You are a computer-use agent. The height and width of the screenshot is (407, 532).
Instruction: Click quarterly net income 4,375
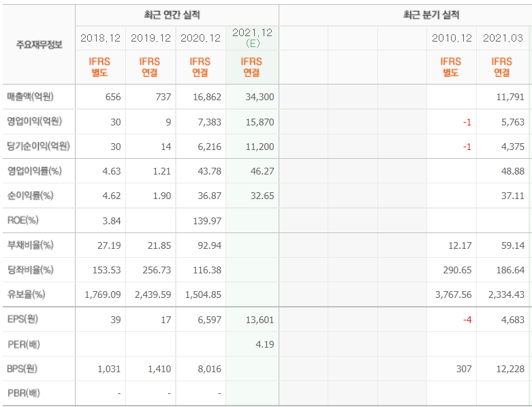[x=513, y=147]
